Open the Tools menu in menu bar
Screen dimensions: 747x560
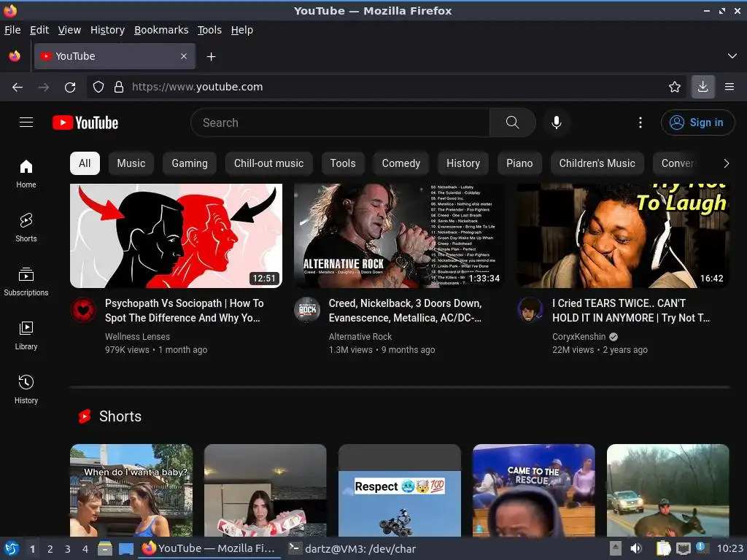click(209, 30)
